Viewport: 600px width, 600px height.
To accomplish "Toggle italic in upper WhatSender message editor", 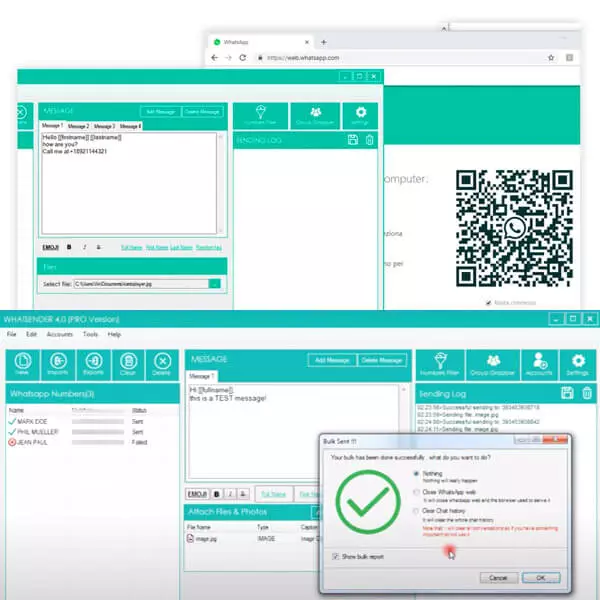I will click(x=85, y=247).
